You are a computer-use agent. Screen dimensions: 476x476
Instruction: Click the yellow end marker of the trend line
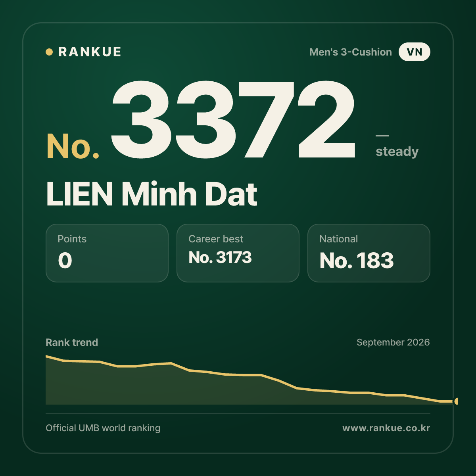457,401
